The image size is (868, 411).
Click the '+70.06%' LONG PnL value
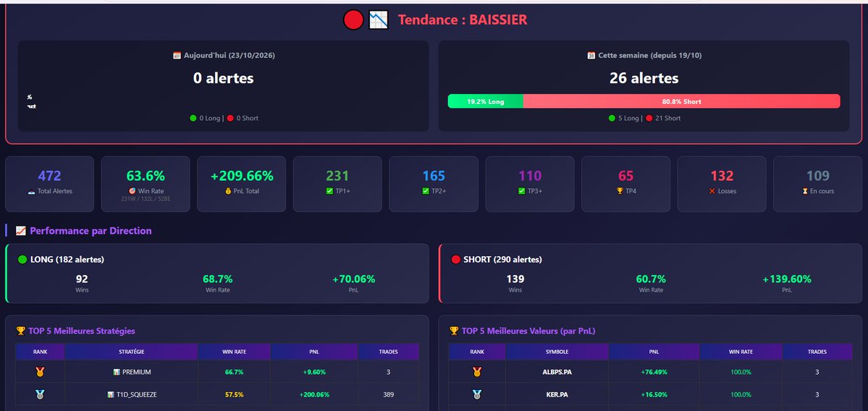[x=354, y=279]
